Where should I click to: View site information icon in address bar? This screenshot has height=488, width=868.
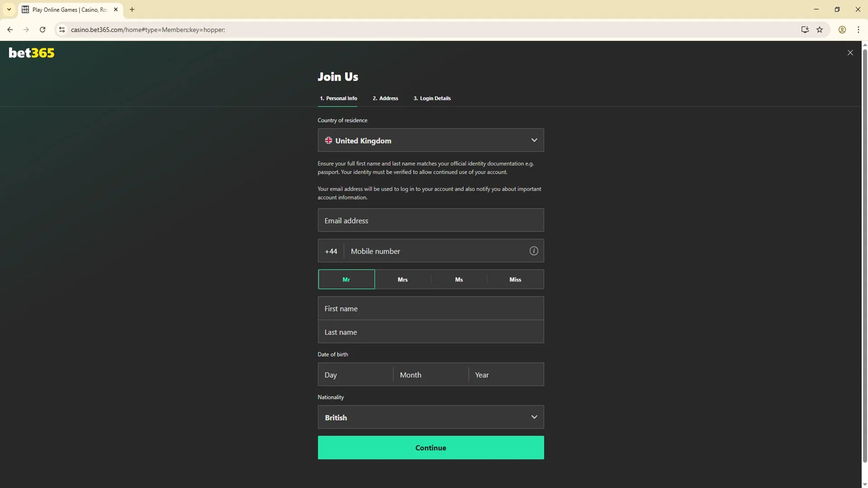(x=62, y=30)
